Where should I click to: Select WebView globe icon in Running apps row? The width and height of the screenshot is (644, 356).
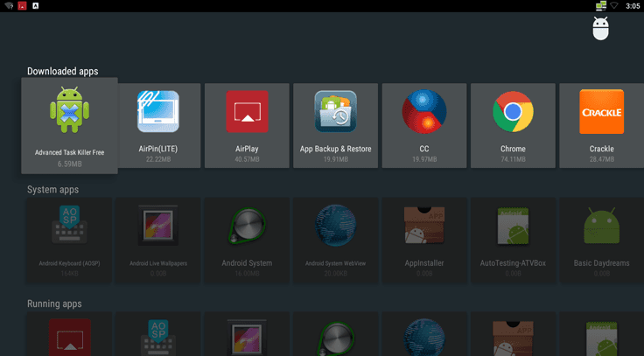[x=424, y=338]
